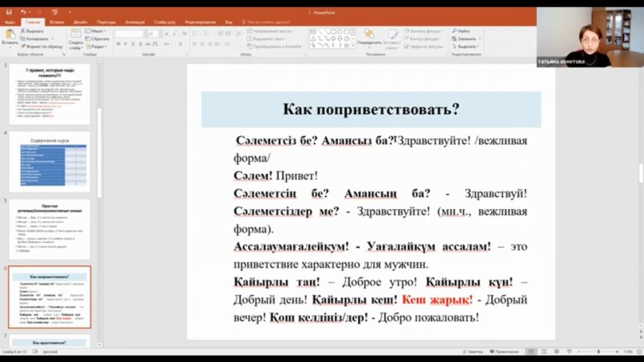Toggle center text alignment
Viewport: 644px width, 362px height.
pyautogui.click(x=203, y=44)
